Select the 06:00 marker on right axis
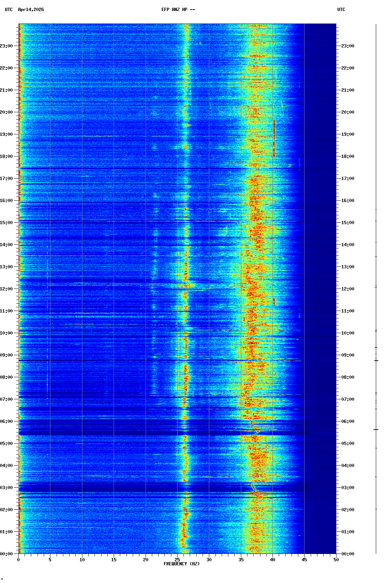Screen dimensions: 392x583 coord(348,421)
